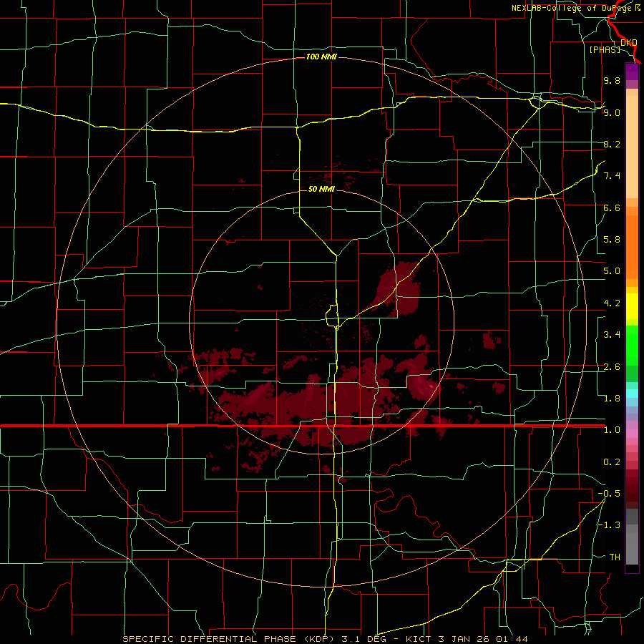Click the large peach segment of the color bar
Viewport: 644px width, 644px height.
[x=632, y=147]
